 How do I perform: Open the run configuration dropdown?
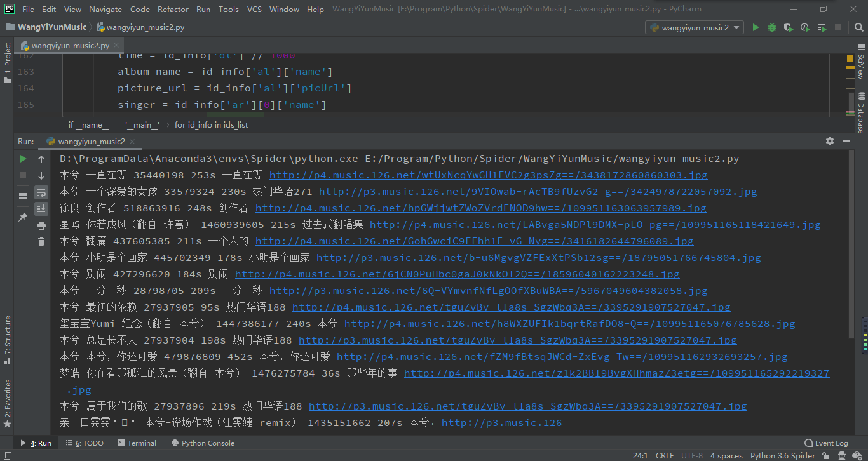(x=694, y=27)
